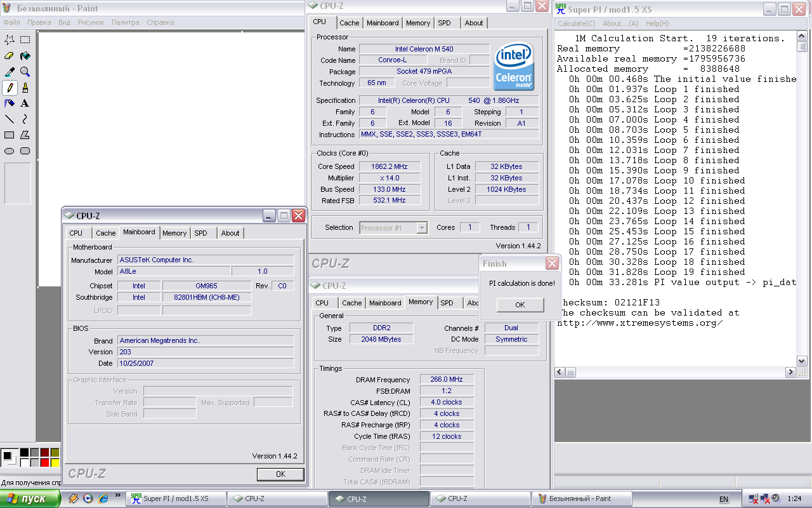Activate the Pick Color eyedropper tool
812x508 pixels.
pos(10,72)
